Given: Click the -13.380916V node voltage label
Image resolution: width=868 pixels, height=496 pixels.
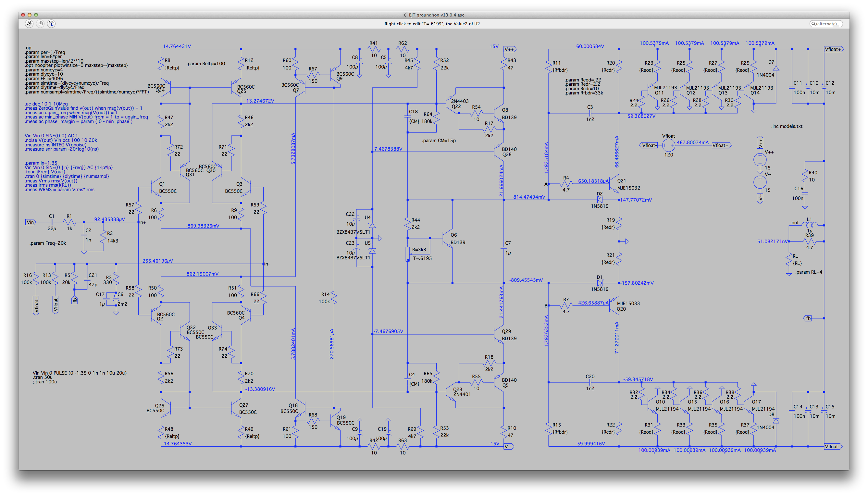Looking at the screenshot, I should pyautogui.click(x=260, y=389).
